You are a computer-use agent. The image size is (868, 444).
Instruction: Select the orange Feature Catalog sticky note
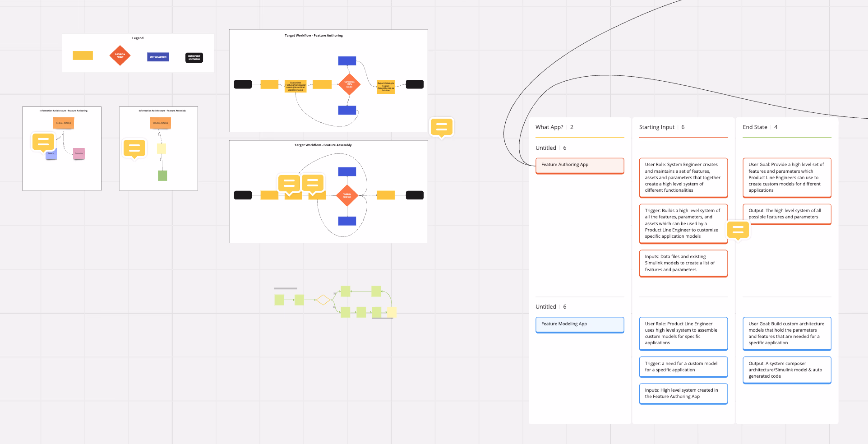(64, 123)
